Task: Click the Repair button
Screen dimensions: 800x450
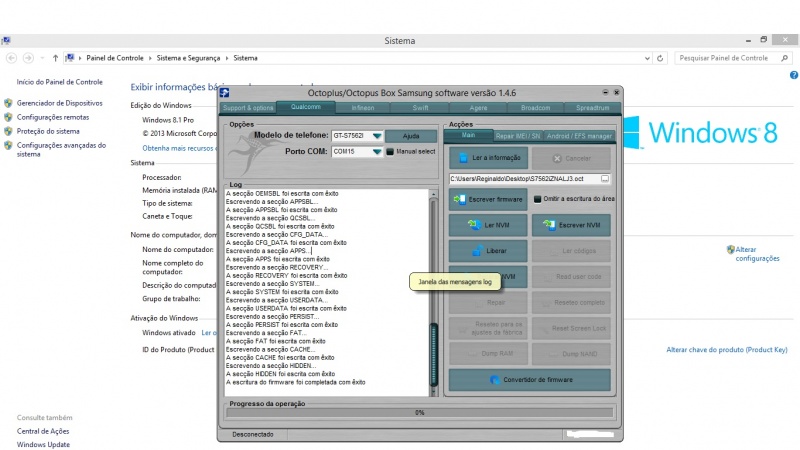Action: pos(488,303)
